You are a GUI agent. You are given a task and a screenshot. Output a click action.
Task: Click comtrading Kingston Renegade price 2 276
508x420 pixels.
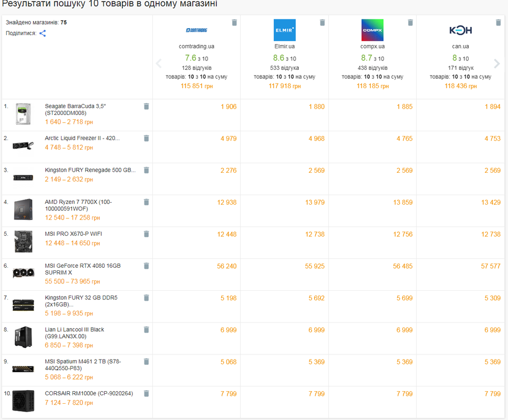coord(229,170)
